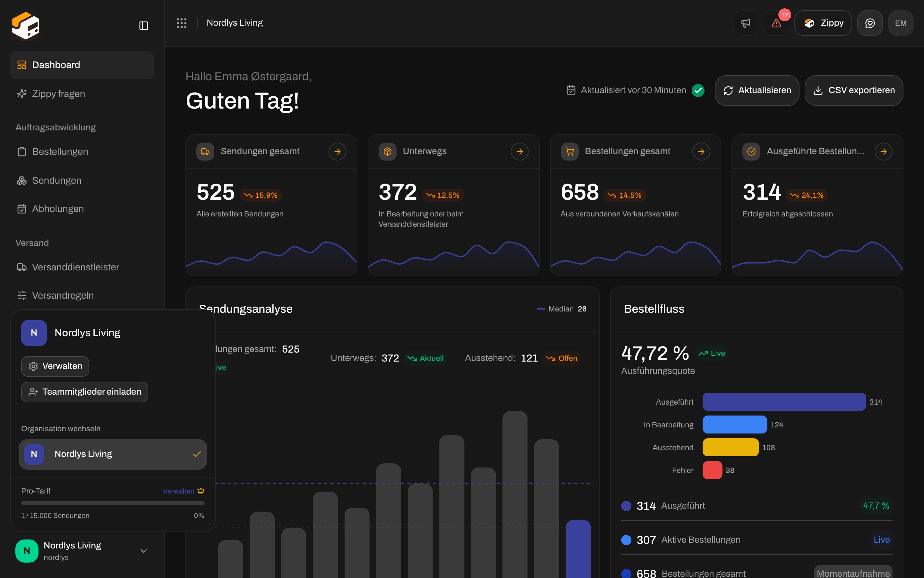Click the Pro-Tarif Verwalten link

[178, 491]
